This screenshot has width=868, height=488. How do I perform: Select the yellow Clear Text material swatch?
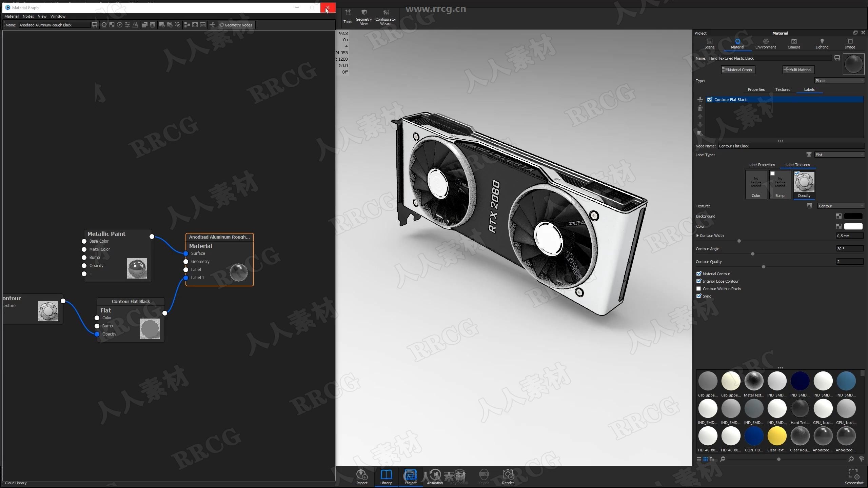pos(777,436)
